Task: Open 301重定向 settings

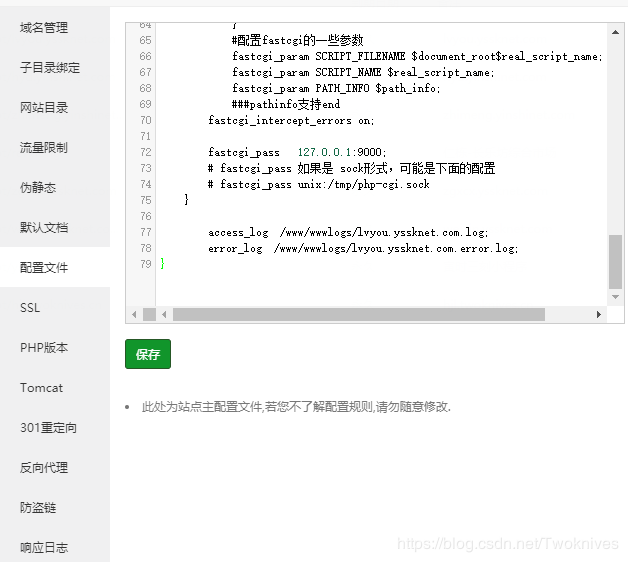Action: tap(48, 427)
